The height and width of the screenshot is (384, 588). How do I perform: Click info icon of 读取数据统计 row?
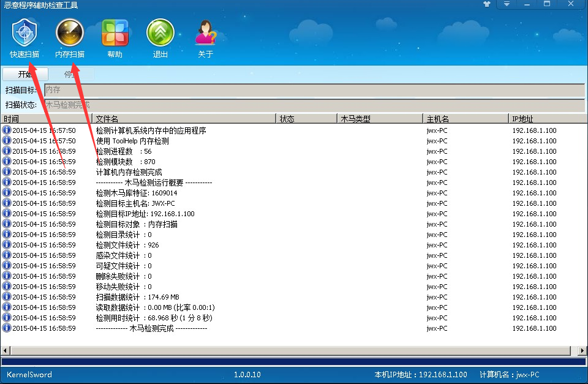click(x=6, y=307)
